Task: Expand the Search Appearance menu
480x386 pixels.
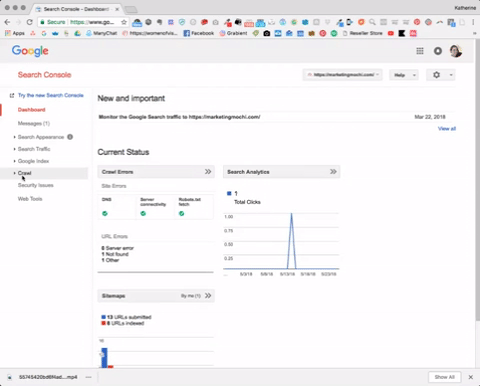Action: click(41, 137)
